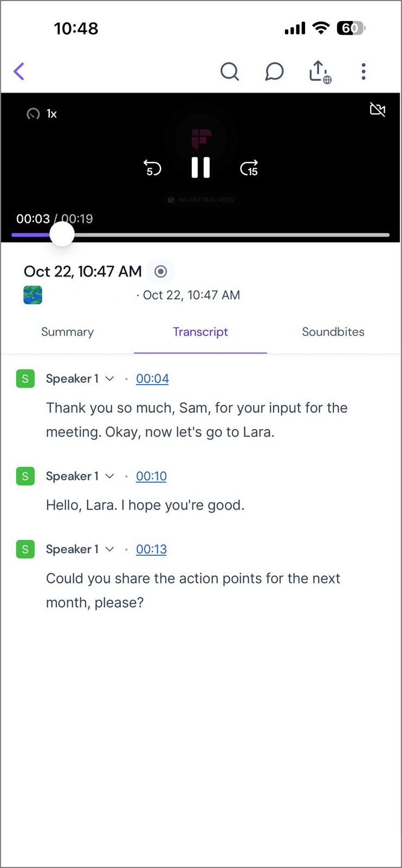Rewind playback 5 seconds
Viewport: 402px width, 868px height.
(x=152, y=168)
